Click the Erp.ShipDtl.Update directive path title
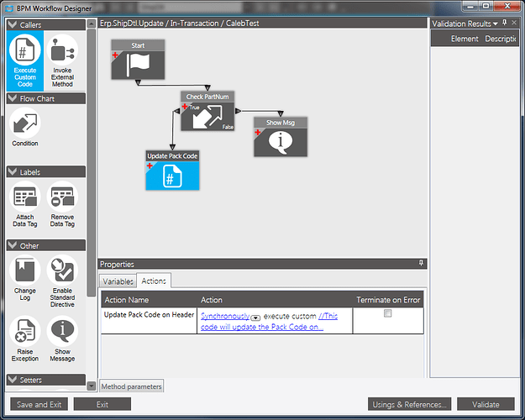This screenshot has width=525, height=420. pos(180,24)
